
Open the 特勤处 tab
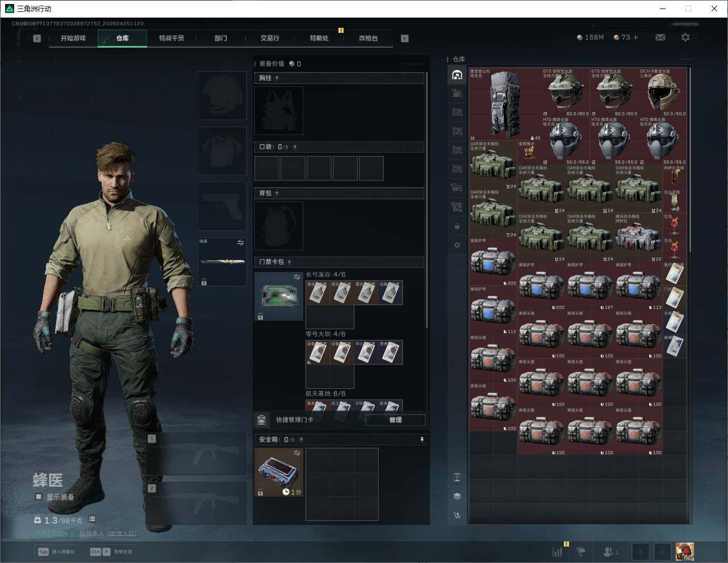319,38
